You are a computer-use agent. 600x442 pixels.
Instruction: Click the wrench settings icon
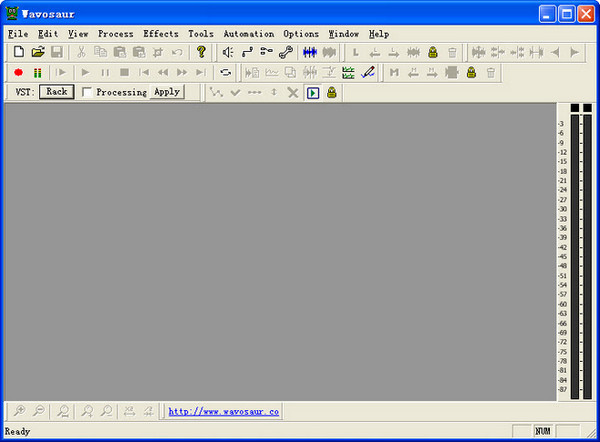pos(286,52)
